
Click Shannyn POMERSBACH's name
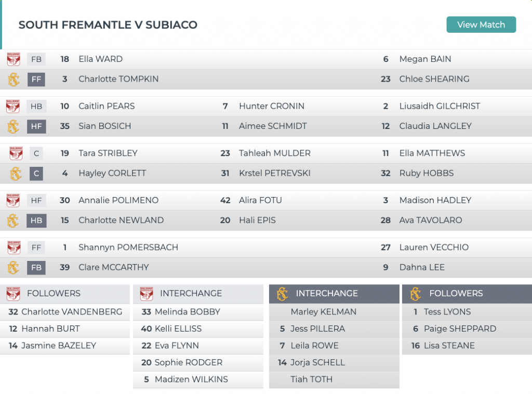[128, 247]
